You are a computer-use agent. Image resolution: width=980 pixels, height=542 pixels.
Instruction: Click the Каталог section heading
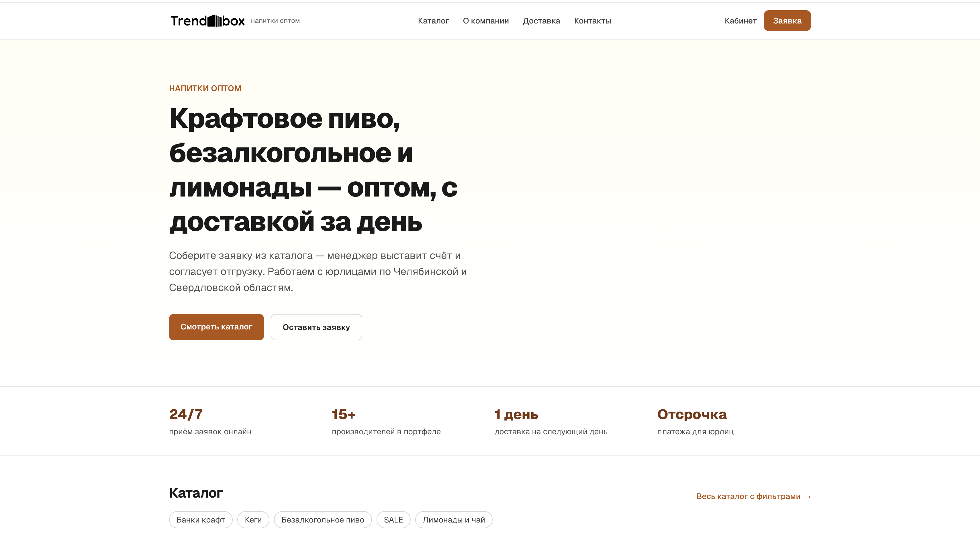(x=195, y=493)
